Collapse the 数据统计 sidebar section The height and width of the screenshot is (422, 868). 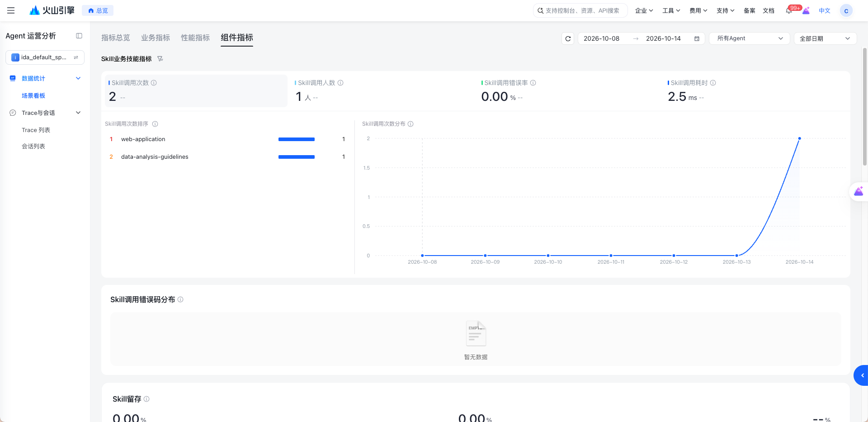point(78,78)
